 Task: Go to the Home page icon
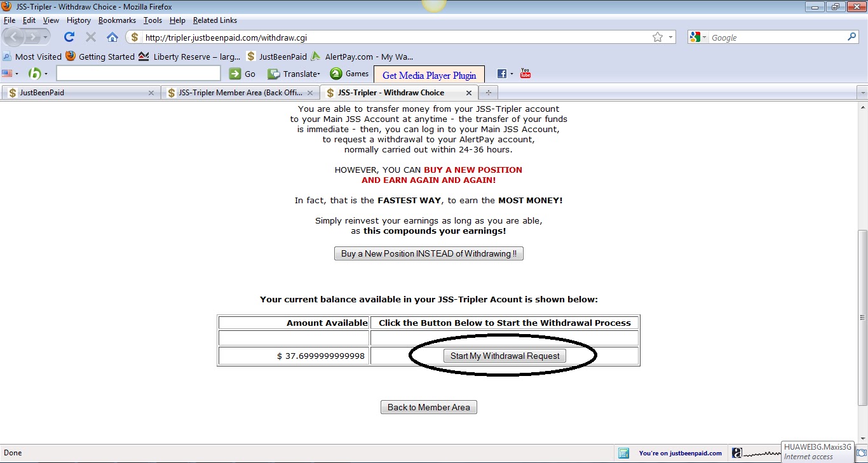coord(112,37)
